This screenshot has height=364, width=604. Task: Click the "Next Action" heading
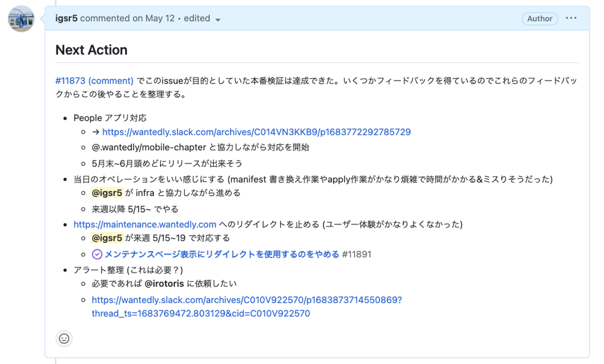tap(91, 50)
